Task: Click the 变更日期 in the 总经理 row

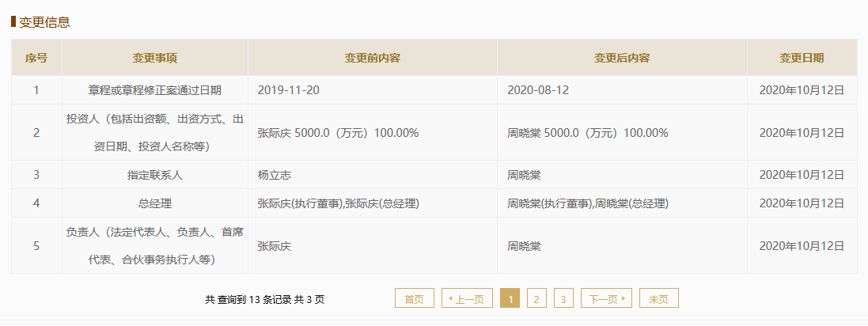Action: point(802,203)
